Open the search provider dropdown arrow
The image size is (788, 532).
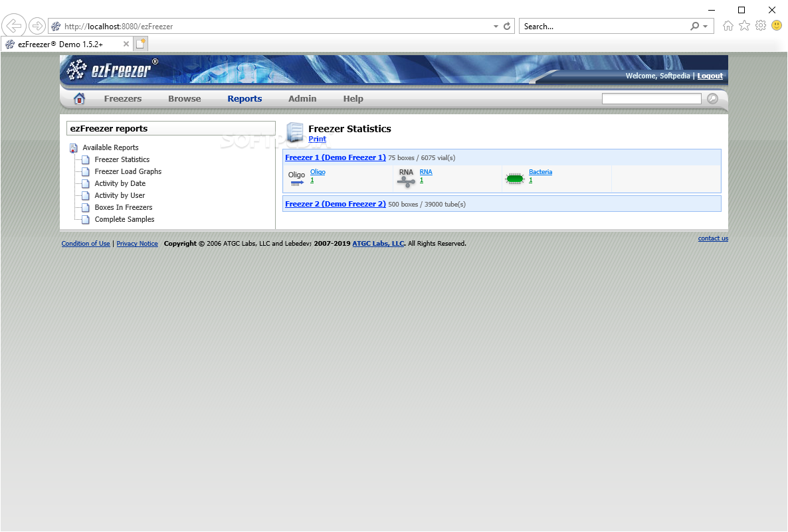point(706,26)
